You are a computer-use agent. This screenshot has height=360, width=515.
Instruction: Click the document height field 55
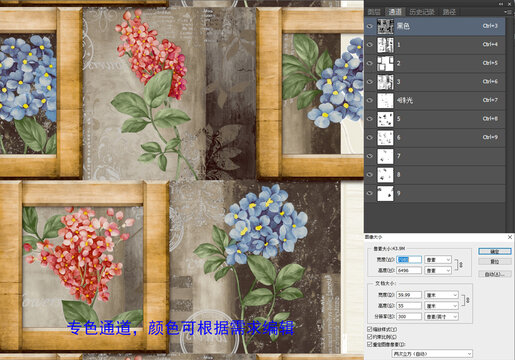[409, 306]
